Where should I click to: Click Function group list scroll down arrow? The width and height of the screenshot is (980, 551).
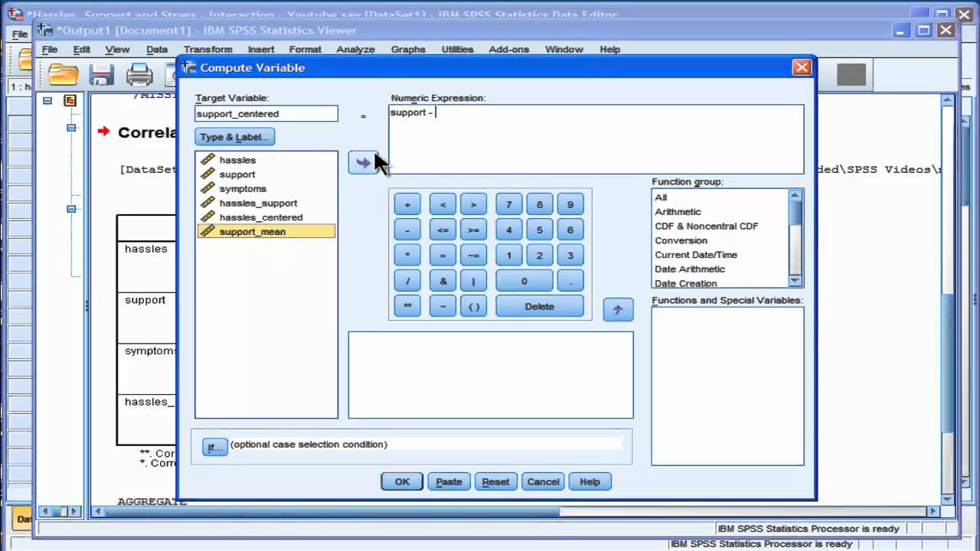point(796,280)
